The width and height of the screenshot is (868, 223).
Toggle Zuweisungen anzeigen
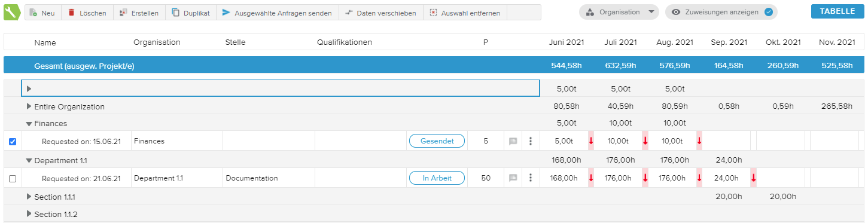[721, 12]
